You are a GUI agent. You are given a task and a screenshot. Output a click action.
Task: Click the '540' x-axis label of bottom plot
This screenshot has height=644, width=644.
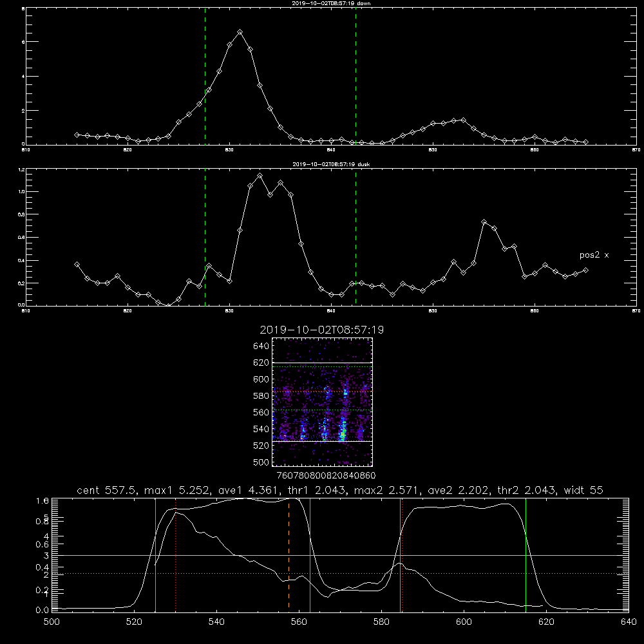click(x=216, y=622)
